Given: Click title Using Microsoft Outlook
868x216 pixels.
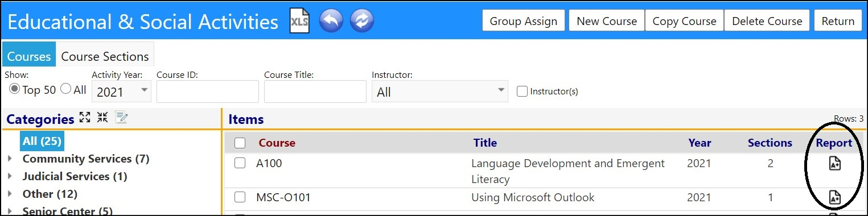Looking at the screenshot, I should pos(533,198).
